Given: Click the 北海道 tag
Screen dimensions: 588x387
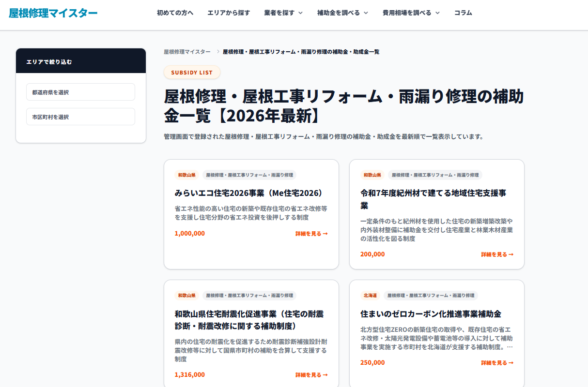Looking at the screenshot, I should [370, 296].
